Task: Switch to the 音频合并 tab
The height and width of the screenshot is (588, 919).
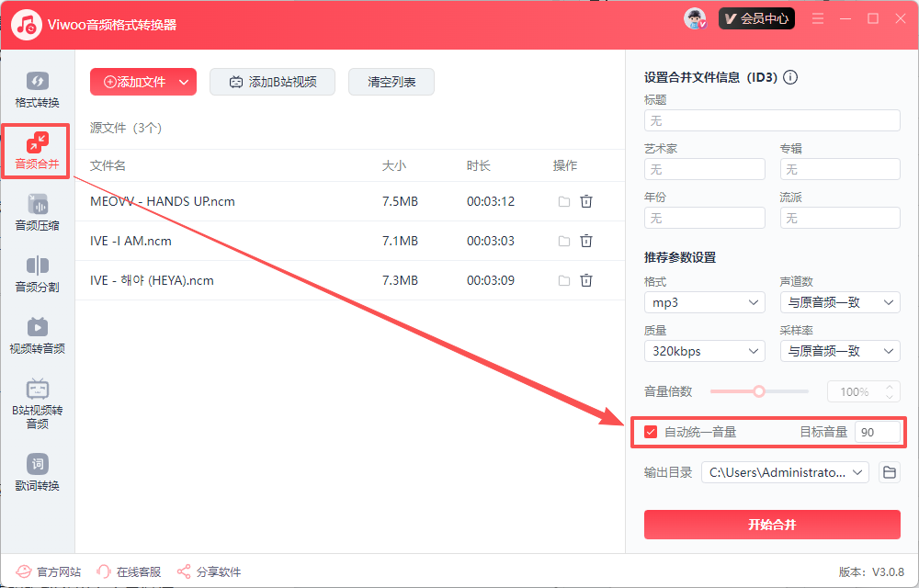Action: coord(37,152)
